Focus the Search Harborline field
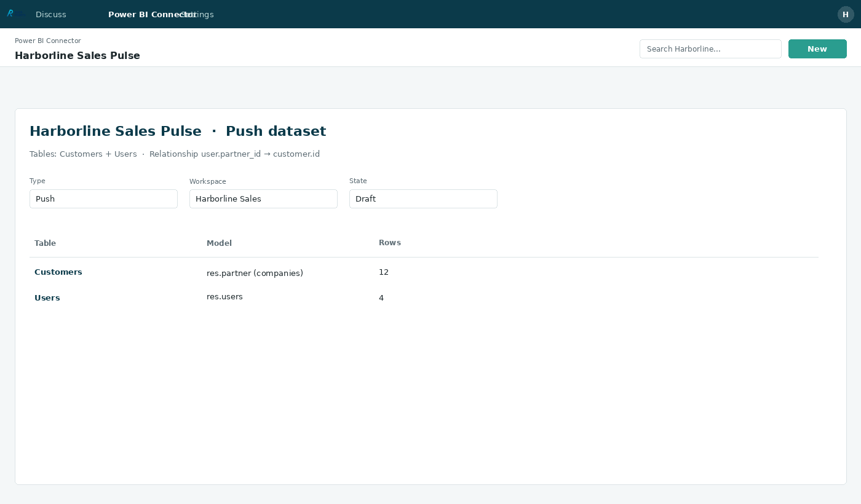The width and height of the screenshot is (861, 504). pyautogui.click(x=710, y=49)
